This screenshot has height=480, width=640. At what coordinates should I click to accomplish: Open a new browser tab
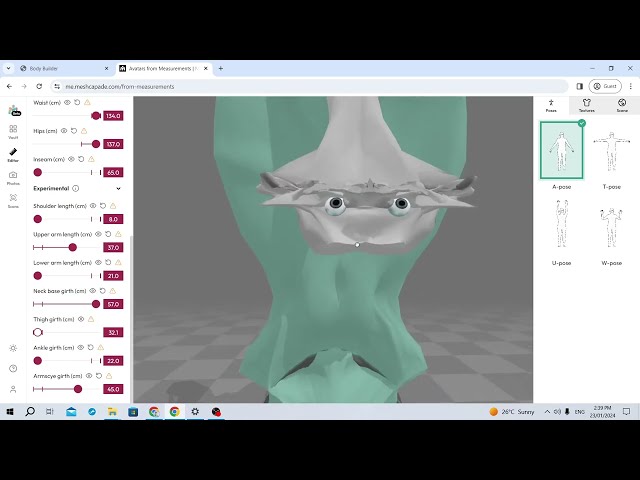tap(221, 69)
